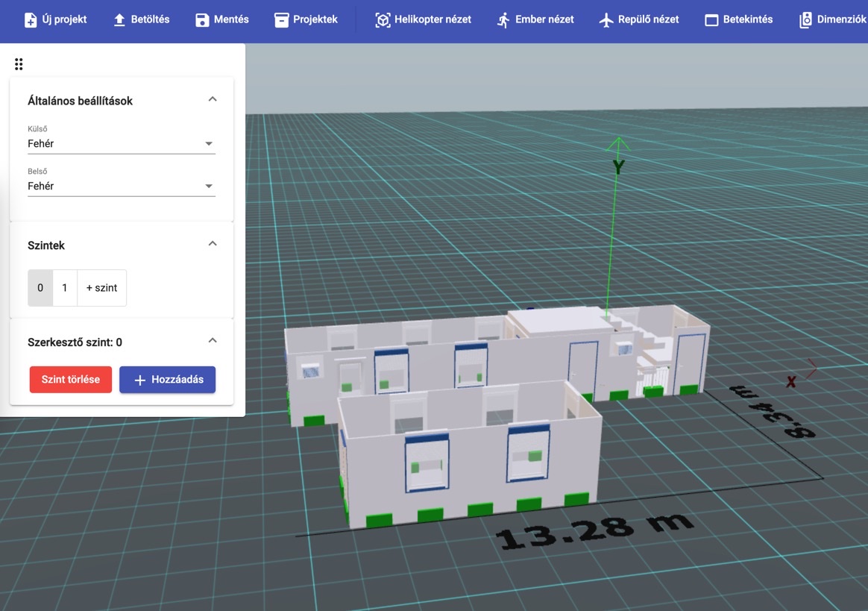This screenshot has width=868, height=611.
Task: Click the Mentés floppy disk icon
Action: coord(202,20)
